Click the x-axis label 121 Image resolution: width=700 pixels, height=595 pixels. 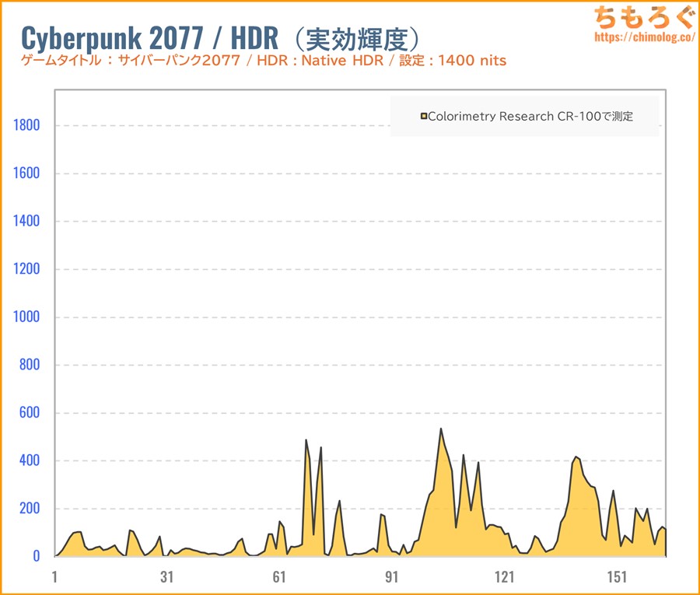point(504,576)
